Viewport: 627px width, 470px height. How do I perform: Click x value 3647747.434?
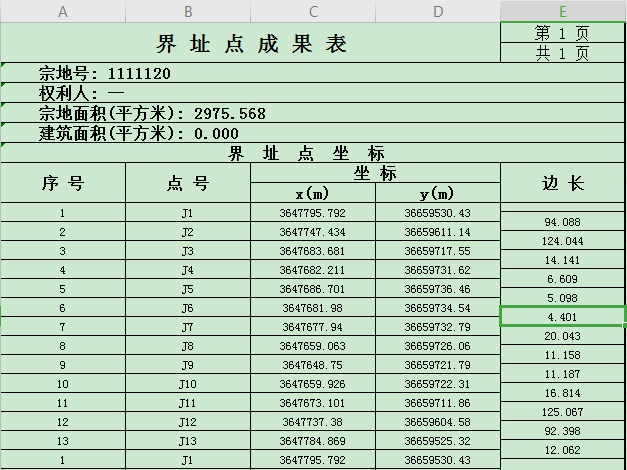[313, 232]
